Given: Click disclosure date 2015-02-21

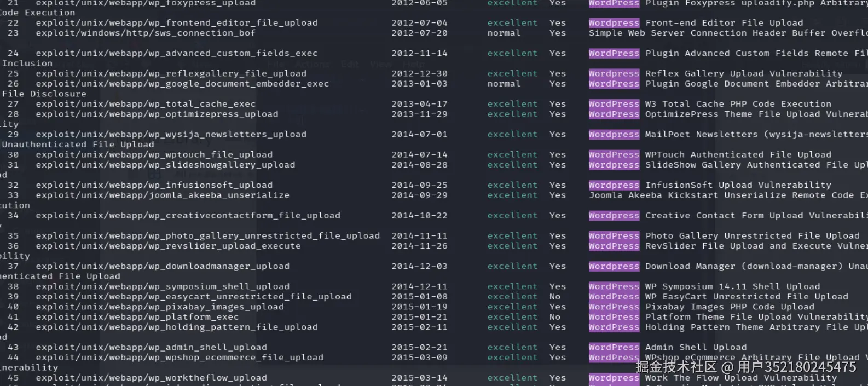Looking at the screenshot, I should 419,347.
